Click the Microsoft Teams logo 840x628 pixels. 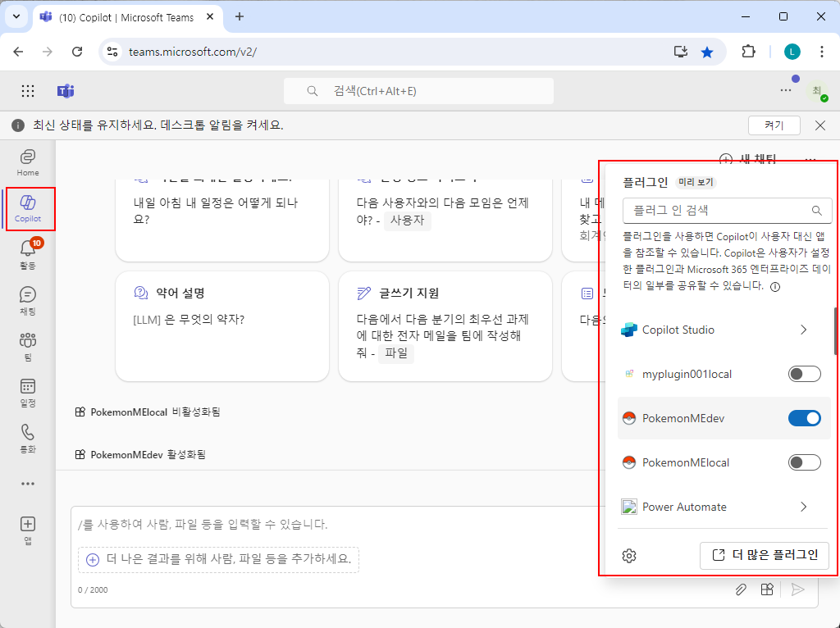66,91
